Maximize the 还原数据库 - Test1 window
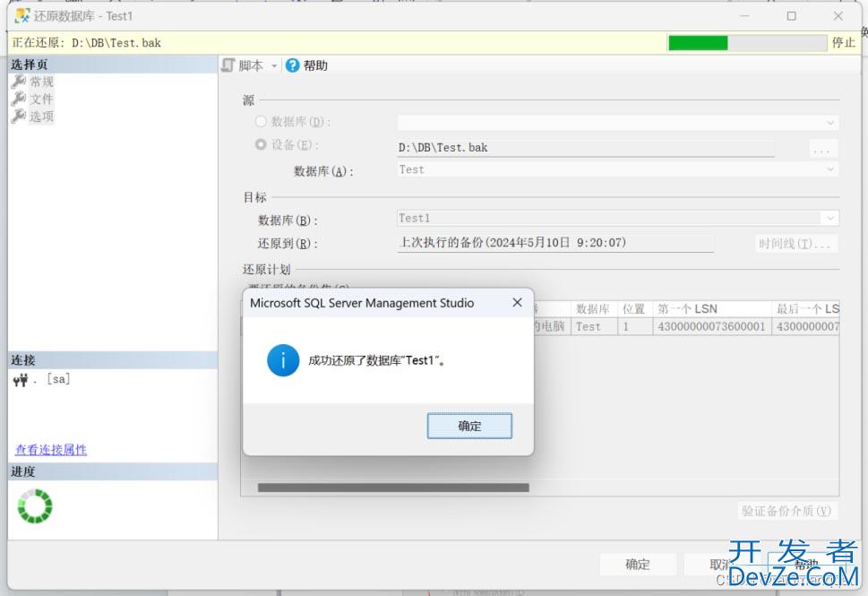 [792, 16]
